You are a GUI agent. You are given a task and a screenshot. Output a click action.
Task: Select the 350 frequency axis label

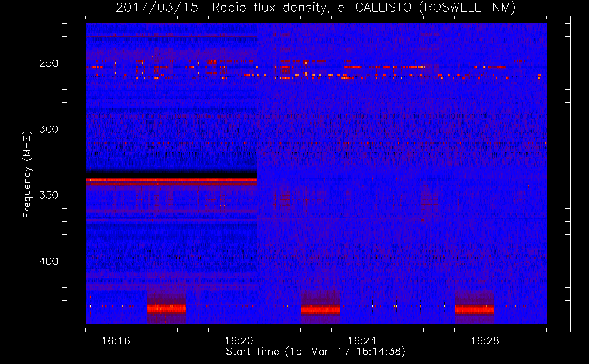point(49,195)
